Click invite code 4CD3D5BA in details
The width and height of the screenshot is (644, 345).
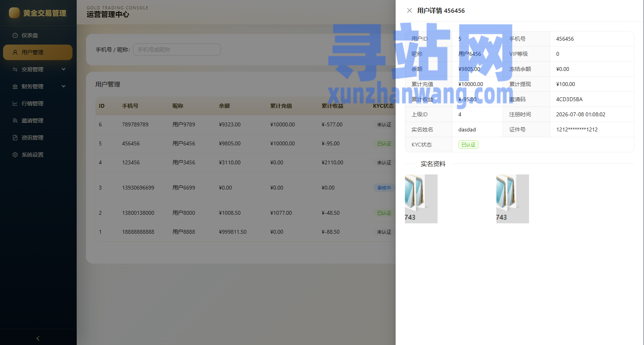point(569,99)
